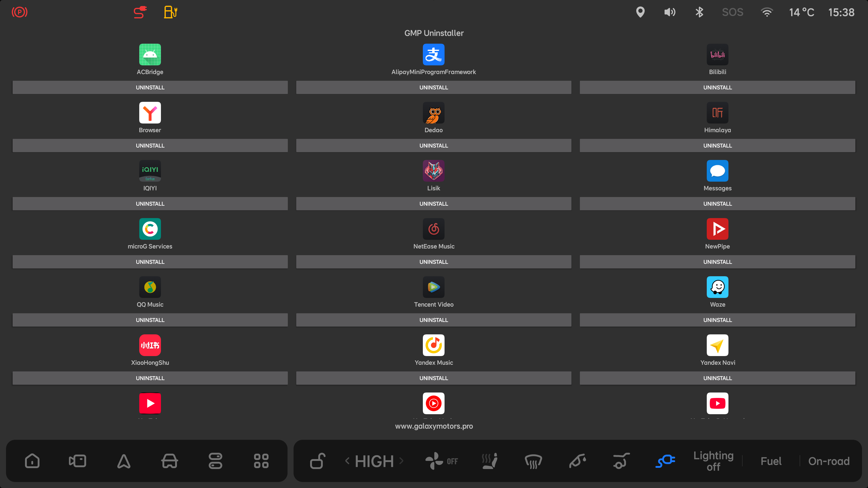Click the Yandex Navi app icon
This screenshot has width=868, height=488.
pyautogui.click(x=717, y=345)
